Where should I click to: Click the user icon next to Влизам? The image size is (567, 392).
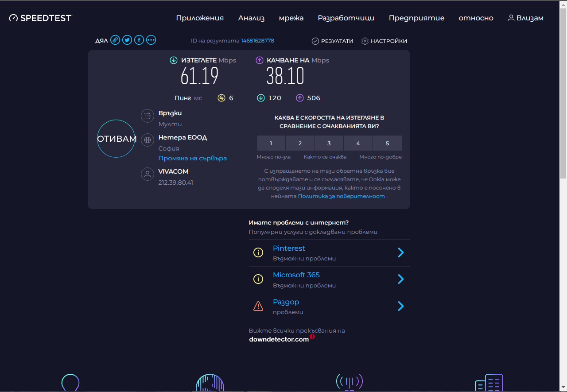click(x=511, y=18)
